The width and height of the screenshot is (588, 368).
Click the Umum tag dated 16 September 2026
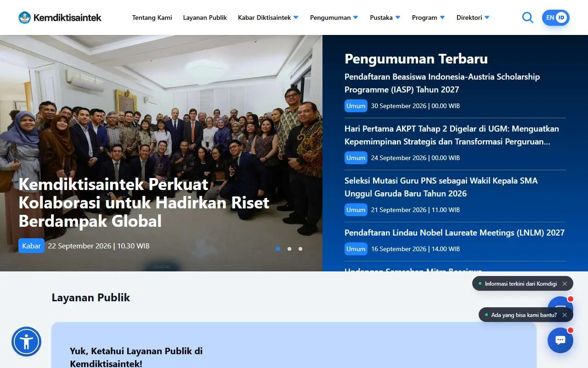pos(356,249)
